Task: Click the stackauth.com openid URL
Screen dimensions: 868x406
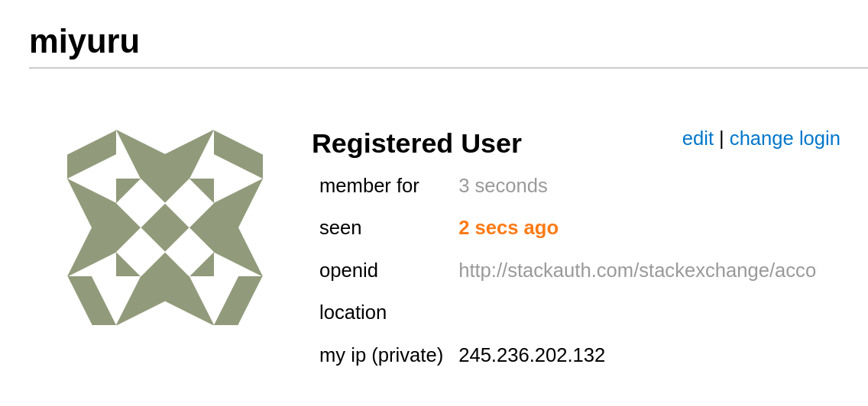Action: [636, 270]
